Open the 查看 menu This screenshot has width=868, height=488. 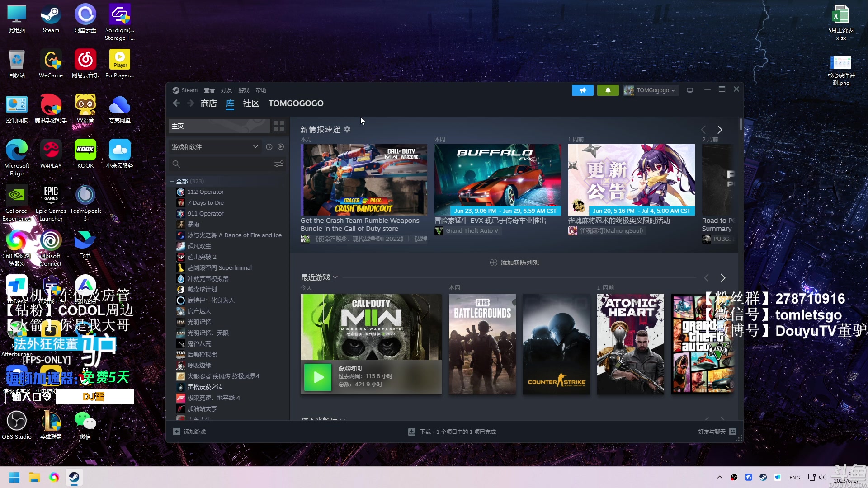coord(209,90)
